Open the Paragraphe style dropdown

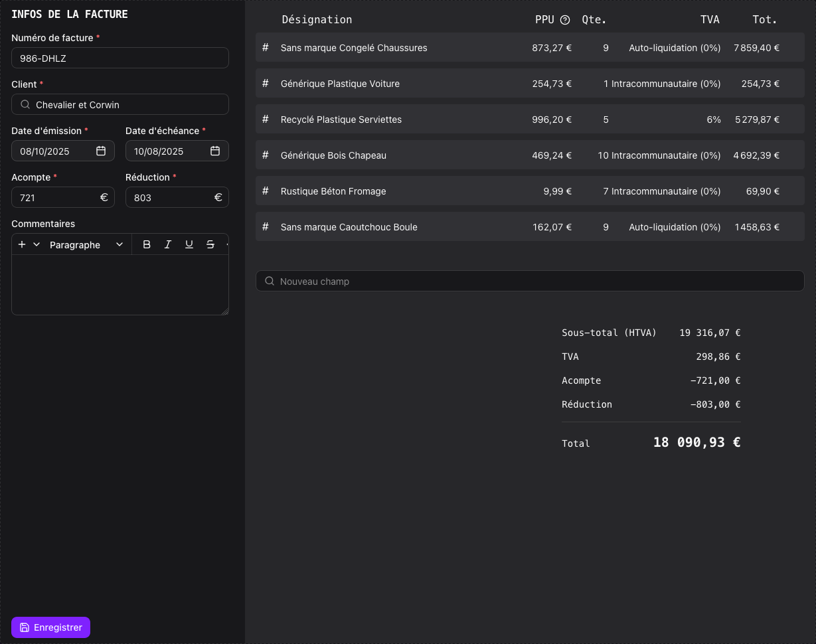pyautogui.click(x=86, y=244)
